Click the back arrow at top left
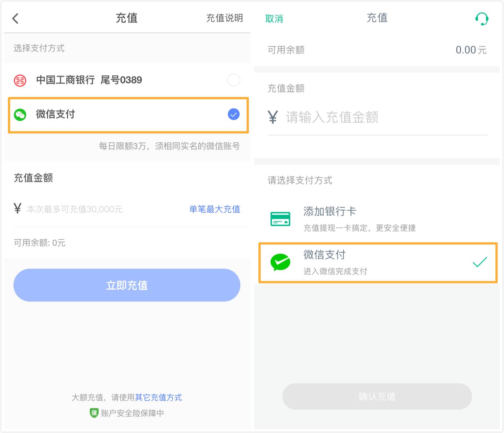504x433 pixels. (15, 18)
